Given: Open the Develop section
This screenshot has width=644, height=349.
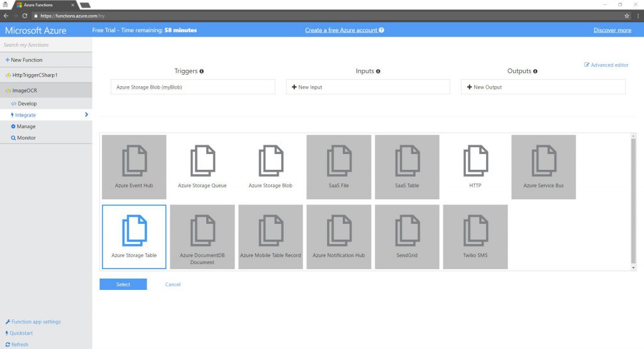Looking at the screenshot, I should pos(27,104).
